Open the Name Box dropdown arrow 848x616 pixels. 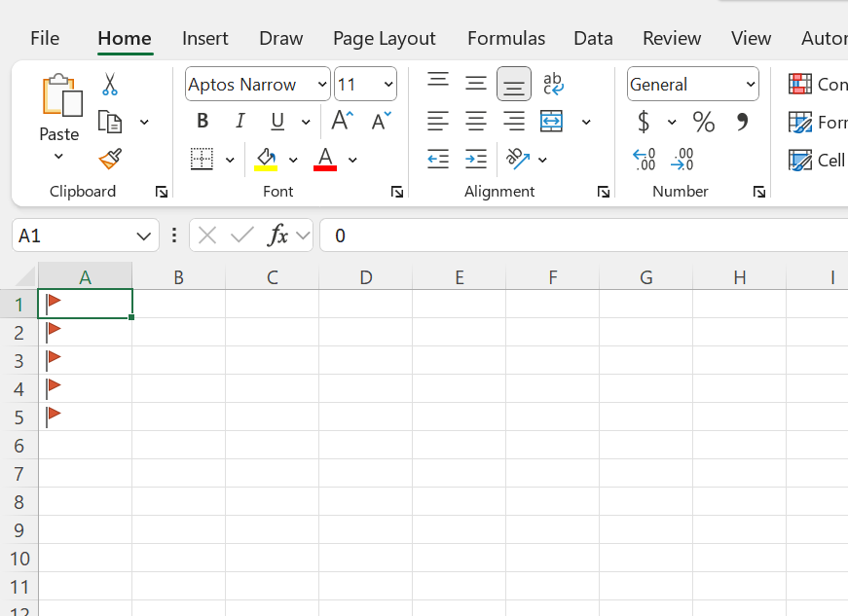pyautogui.click(x=143, y=236)
